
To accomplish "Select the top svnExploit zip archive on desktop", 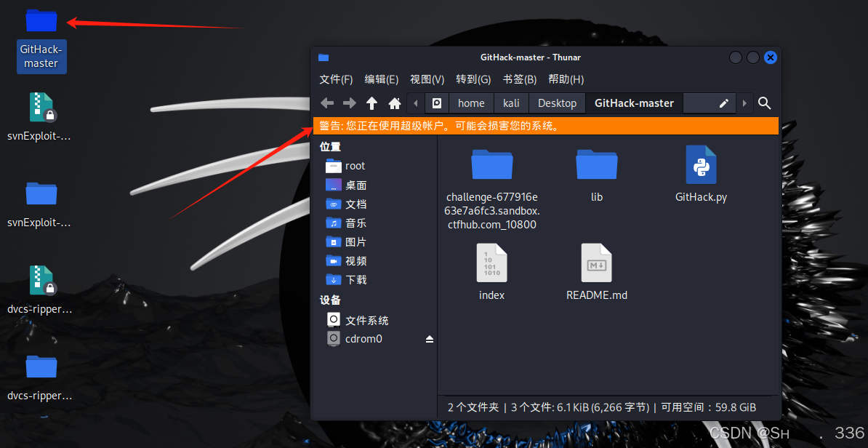I will point(40,117).
